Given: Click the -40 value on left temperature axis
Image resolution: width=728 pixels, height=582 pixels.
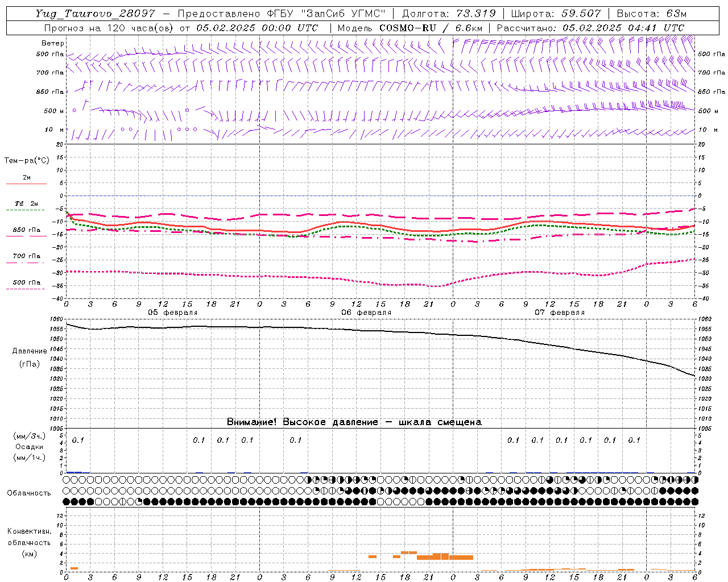Looking at the screenshot, I should [59, 299].
